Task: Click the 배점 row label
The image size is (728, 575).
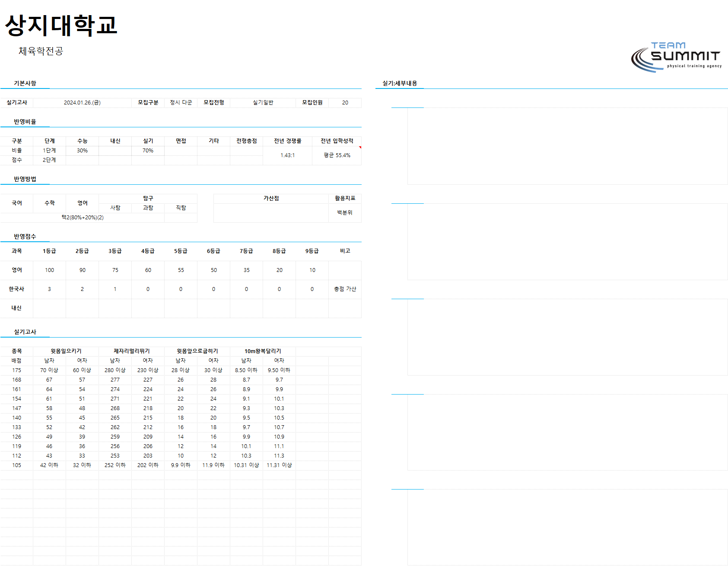Action: [x=17, y=361]
